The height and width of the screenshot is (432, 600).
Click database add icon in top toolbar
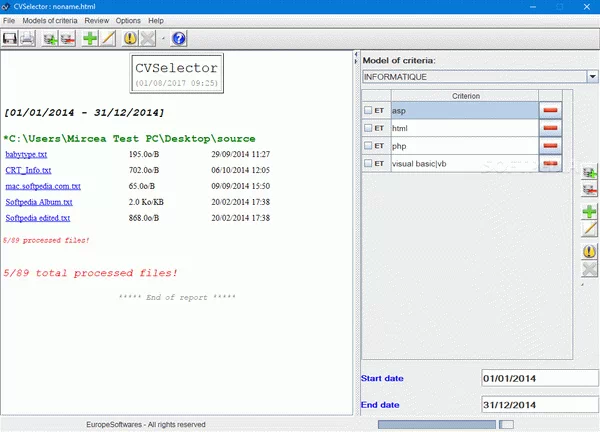[50, 39]
